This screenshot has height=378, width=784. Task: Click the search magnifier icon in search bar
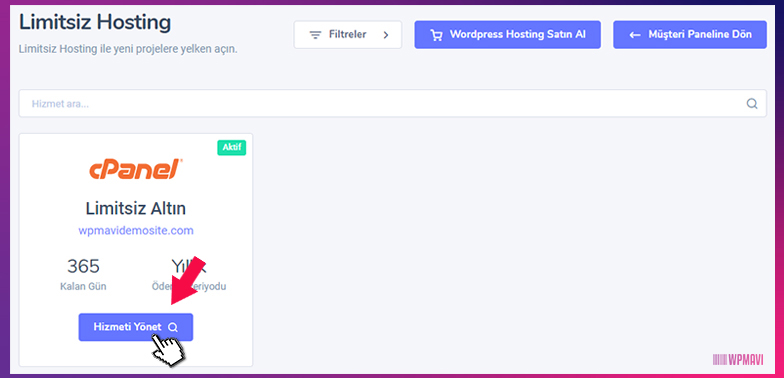[752, 104]
